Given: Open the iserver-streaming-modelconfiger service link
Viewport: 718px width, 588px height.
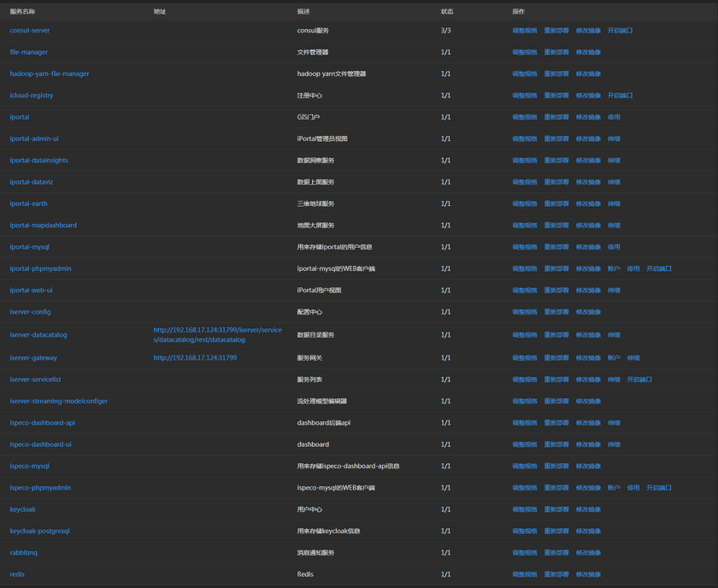Looking at the screenshot, I should [x=58, y=401].
